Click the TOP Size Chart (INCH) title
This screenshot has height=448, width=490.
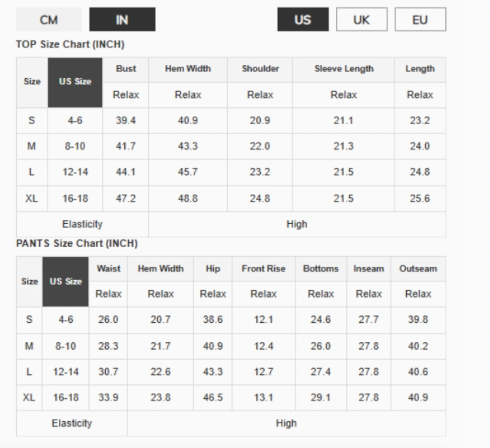pos(70,44)
